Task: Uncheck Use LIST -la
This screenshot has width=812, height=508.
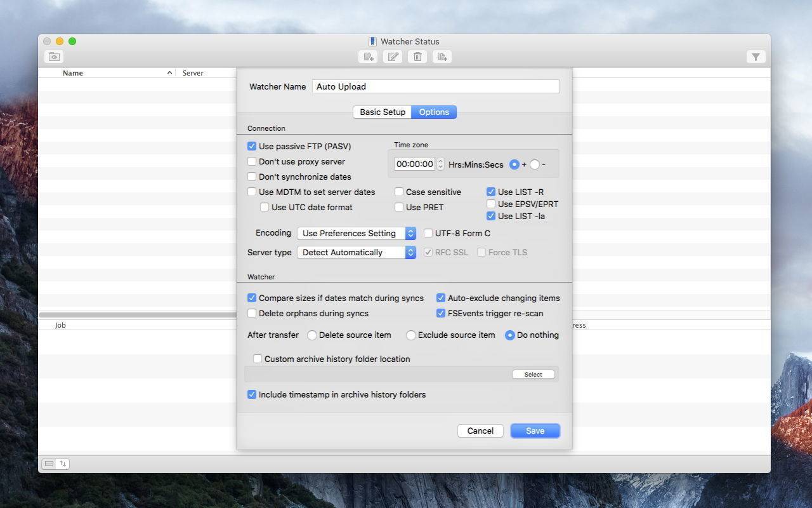Action: [x=491, y=216]
